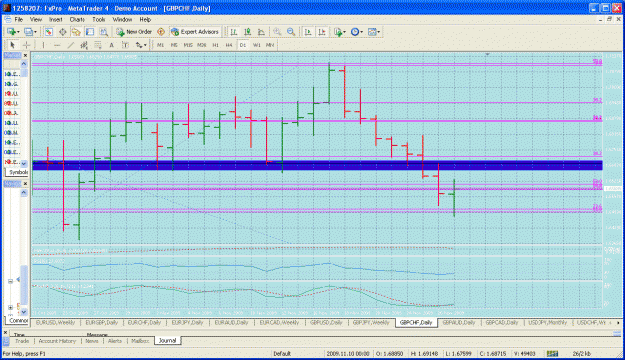
Task: Select the Crosshair tool
Action: coord(26,45)
